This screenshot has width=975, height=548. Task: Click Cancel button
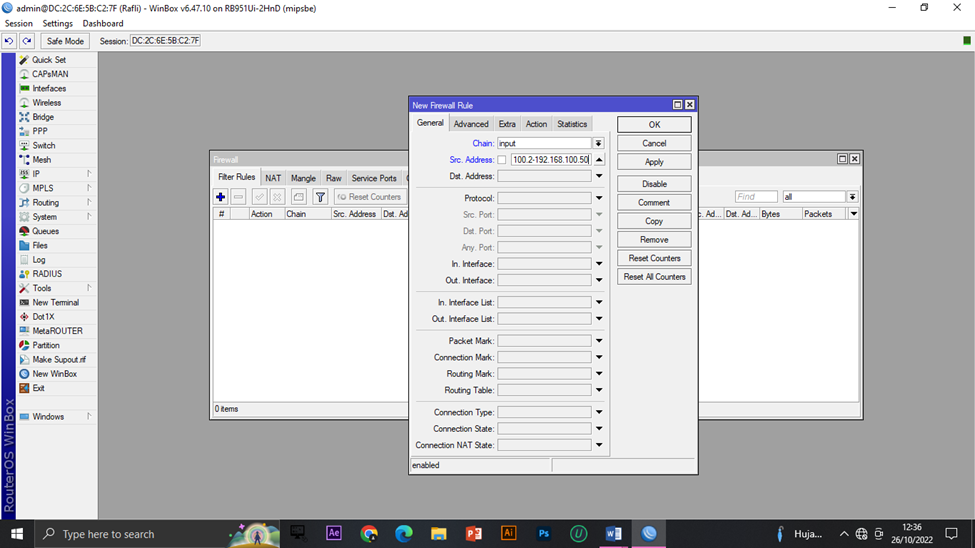pyautogui.click(x=654, y=143)
